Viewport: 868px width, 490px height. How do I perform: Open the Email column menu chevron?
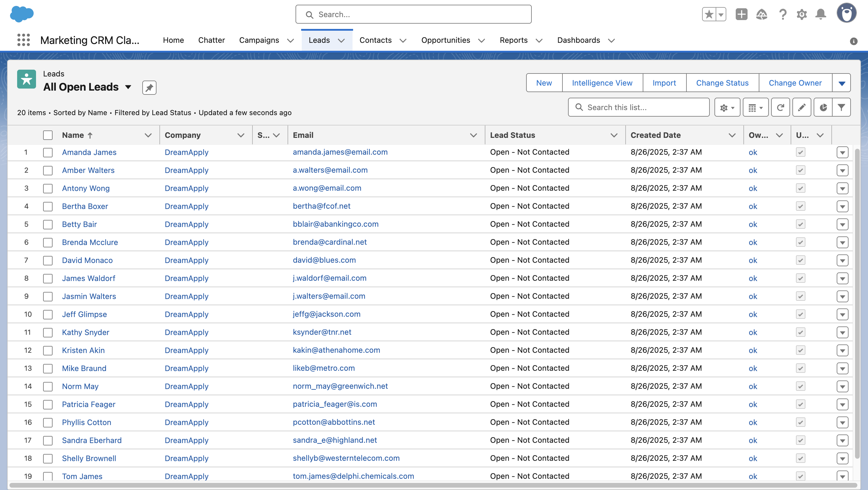point(474,135)
